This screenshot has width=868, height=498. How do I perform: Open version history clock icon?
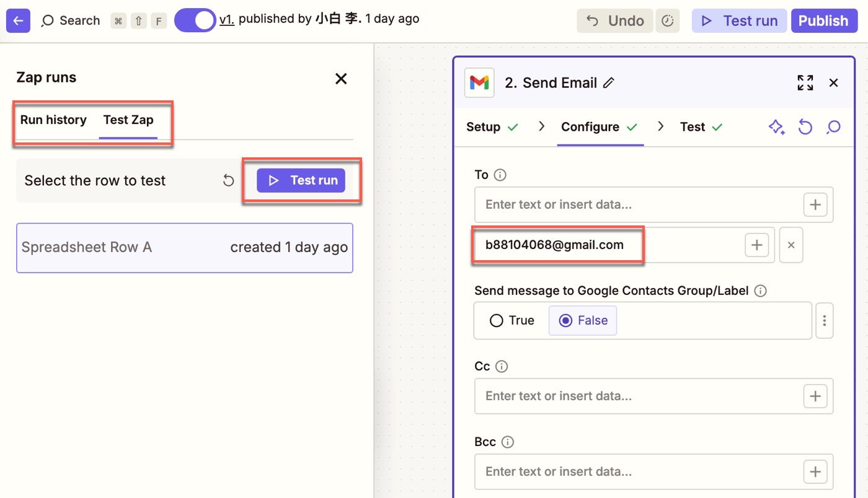(x=668, y=21)
